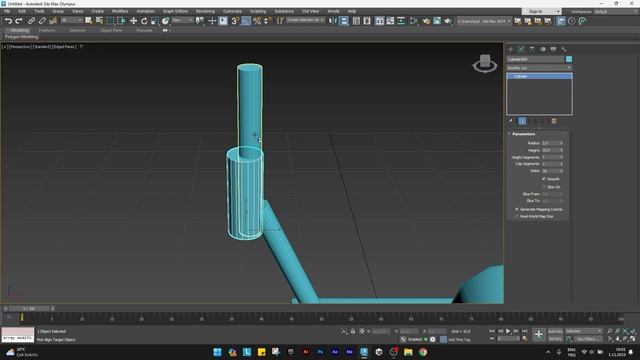Choose the Rectangular Selection Region tool

(110, 21)
